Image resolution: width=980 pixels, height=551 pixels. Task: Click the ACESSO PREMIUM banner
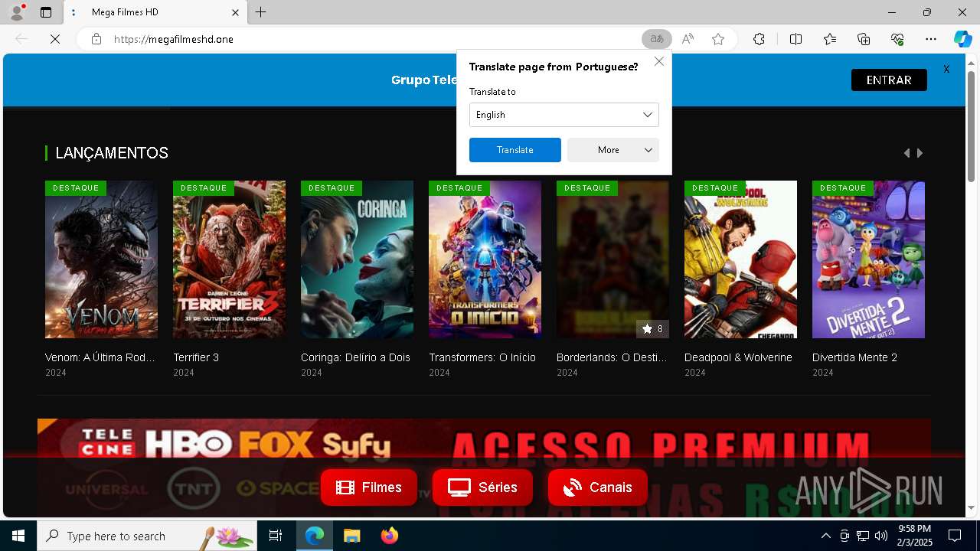(484, 468)
